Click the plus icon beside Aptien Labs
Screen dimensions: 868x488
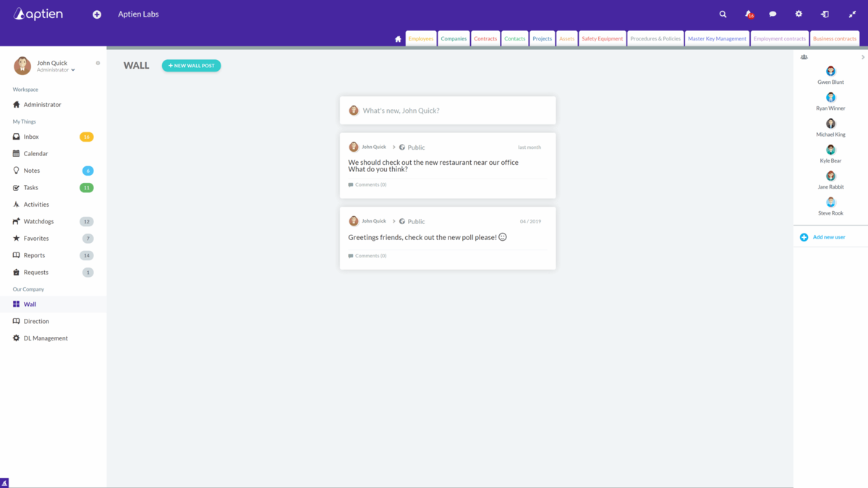[x=97, y=14]
